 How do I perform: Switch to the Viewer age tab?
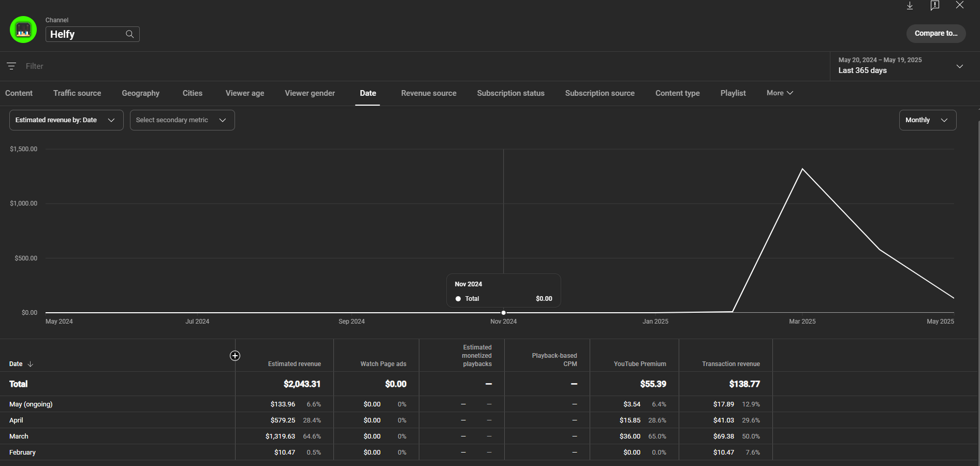coord(245,93)
